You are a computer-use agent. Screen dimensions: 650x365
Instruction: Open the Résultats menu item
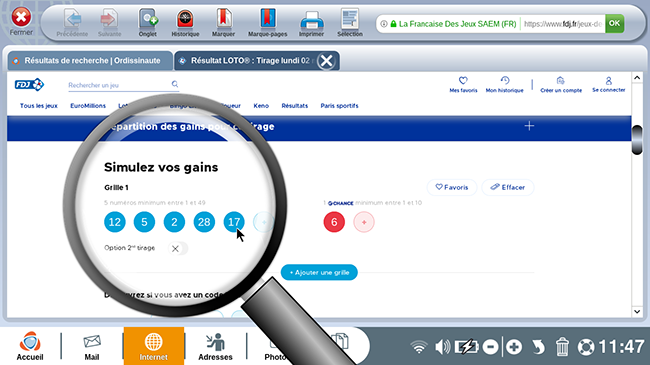point(295,106)
